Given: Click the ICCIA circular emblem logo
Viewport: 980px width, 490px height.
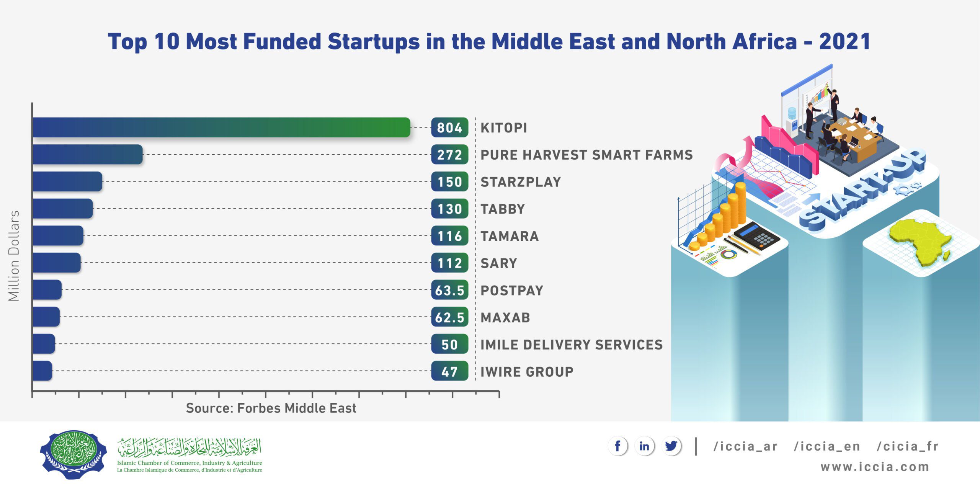Looking at the screenshot, I should click(73, 454).
